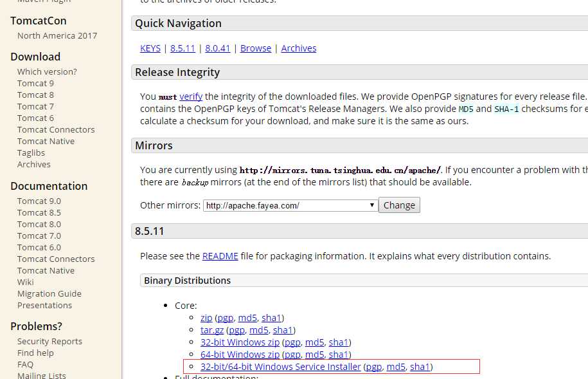The width and height of the screenshot is (588, 379).
Task: Open Tomcat 8.5 documentation
Action: [39, 212]
